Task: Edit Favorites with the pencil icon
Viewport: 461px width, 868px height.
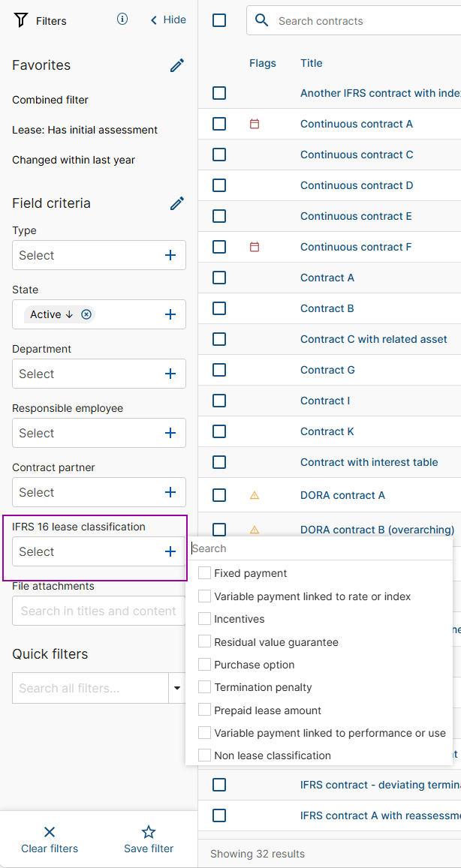Action: (177, 65)
